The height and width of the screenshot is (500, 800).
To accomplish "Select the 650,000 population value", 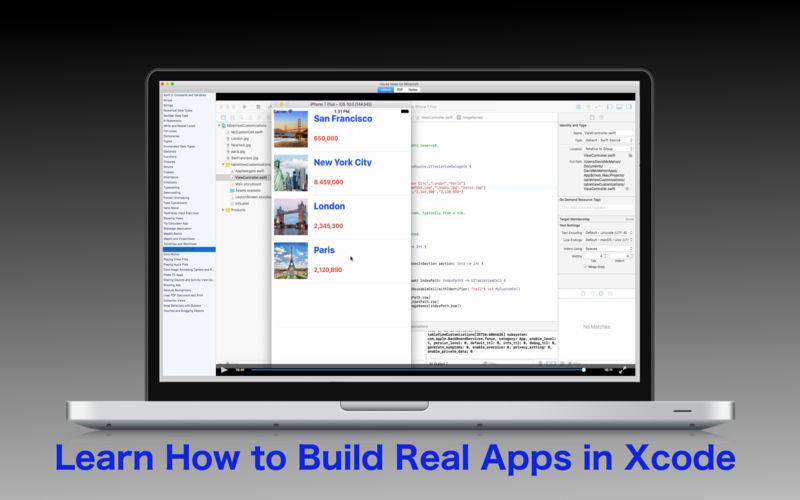I will click(x=326, y=138).
